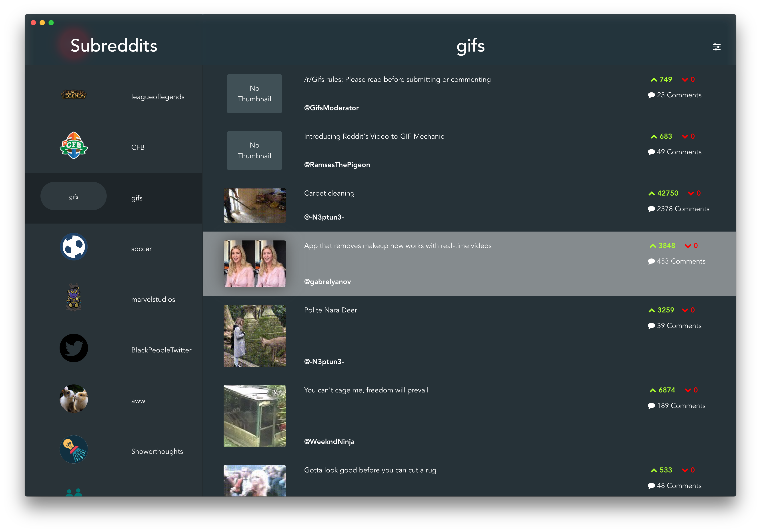
Task: Click the Showerthoughts lightbulb icon
Action: pos(74,450)
